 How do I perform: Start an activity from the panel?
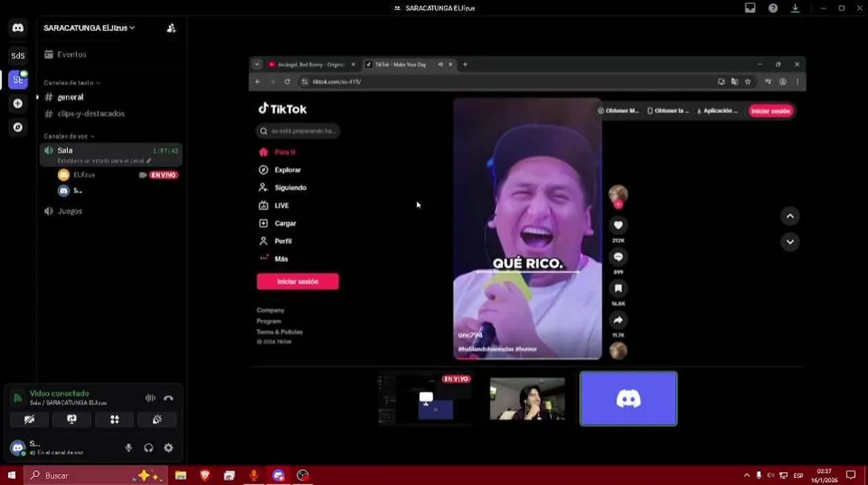click(114, 420)
